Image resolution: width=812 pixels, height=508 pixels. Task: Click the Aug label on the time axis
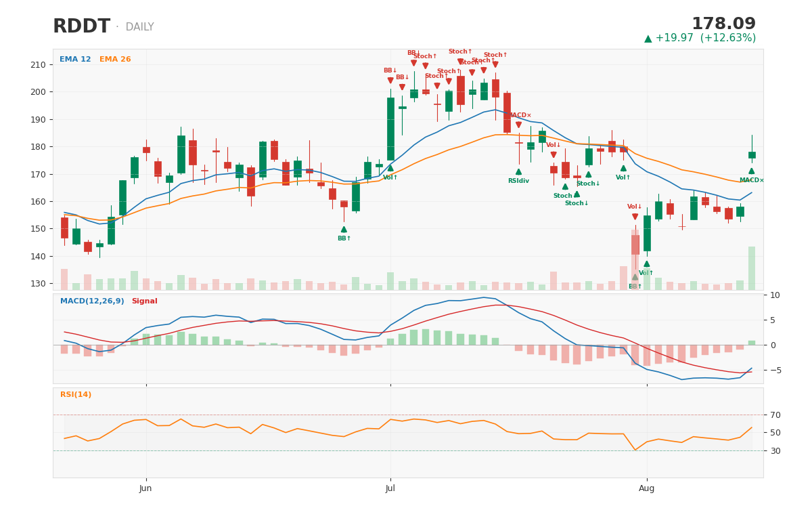(647, 488)
